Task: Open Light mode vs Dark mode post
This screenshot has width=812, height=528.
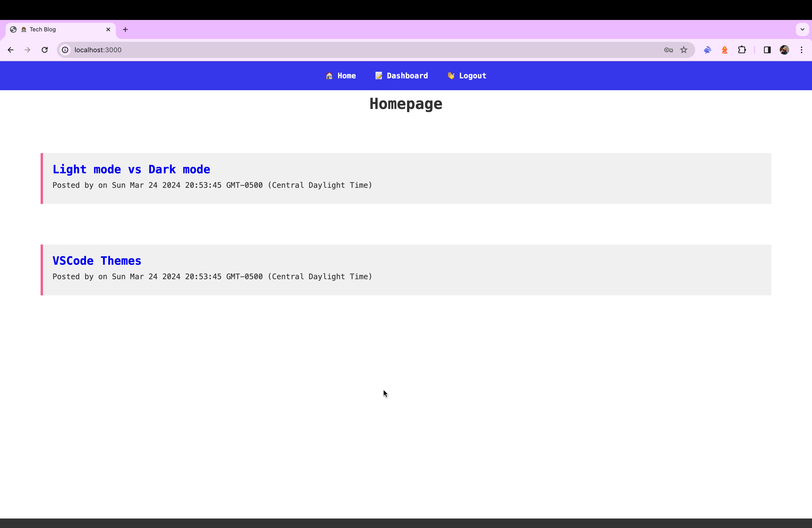Action: pos(131,169)
